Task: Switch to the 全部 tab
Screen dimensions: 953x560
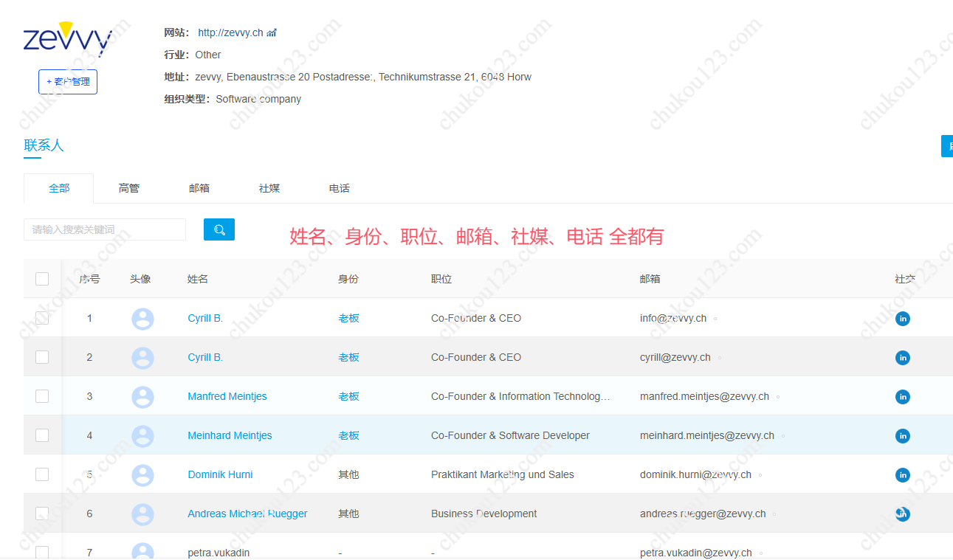Action: [x=59, y=188]
